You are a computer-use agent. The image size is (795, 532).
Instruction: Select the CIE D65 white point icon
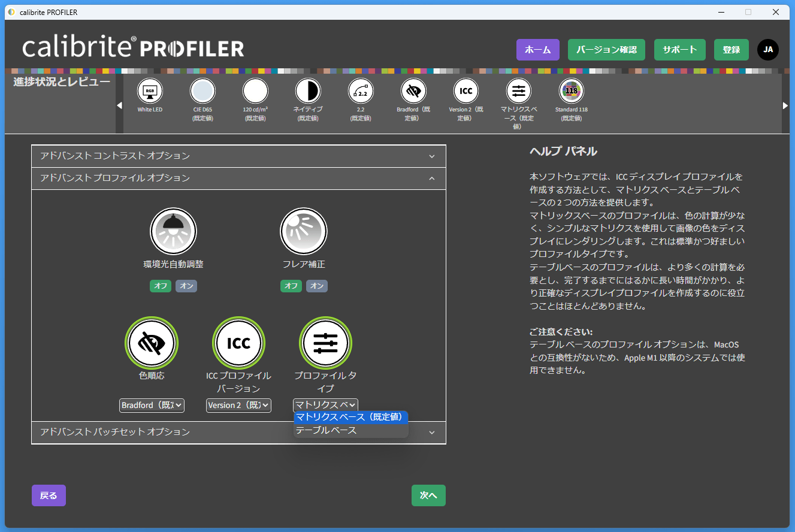pyautogui.click(x=202, y=91)
